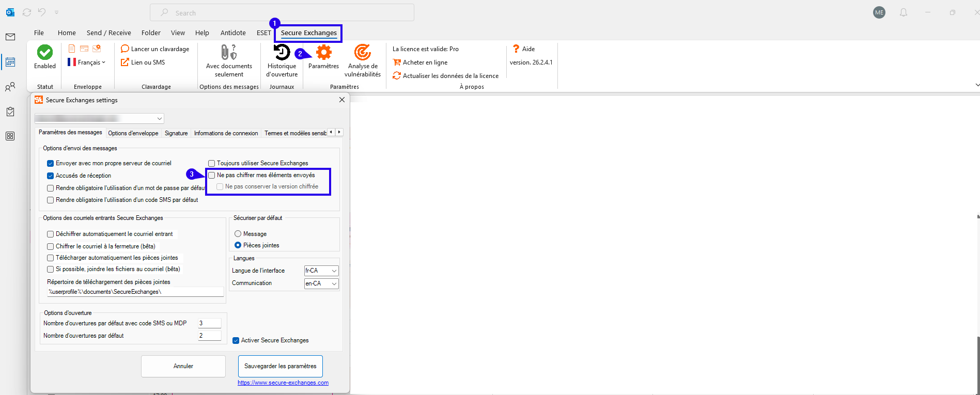Select Message radio under Sécuriser par défaut

[x=238, y=234]
